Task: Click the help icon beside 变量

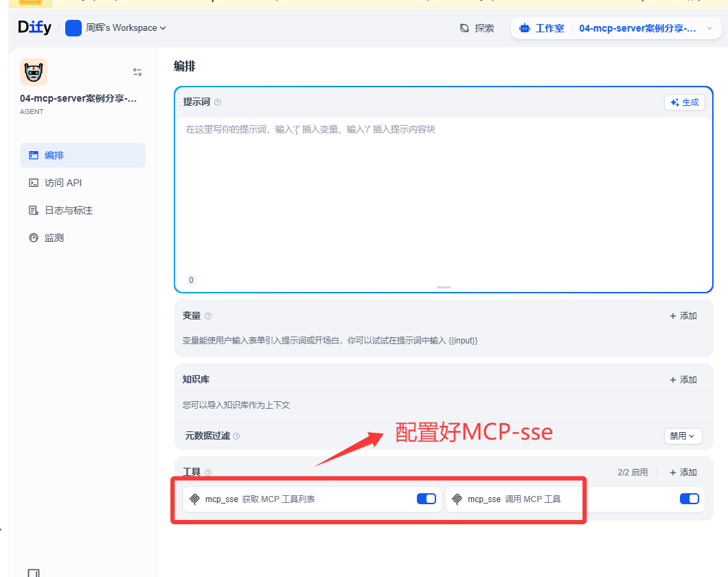Action: pos(208,316)
